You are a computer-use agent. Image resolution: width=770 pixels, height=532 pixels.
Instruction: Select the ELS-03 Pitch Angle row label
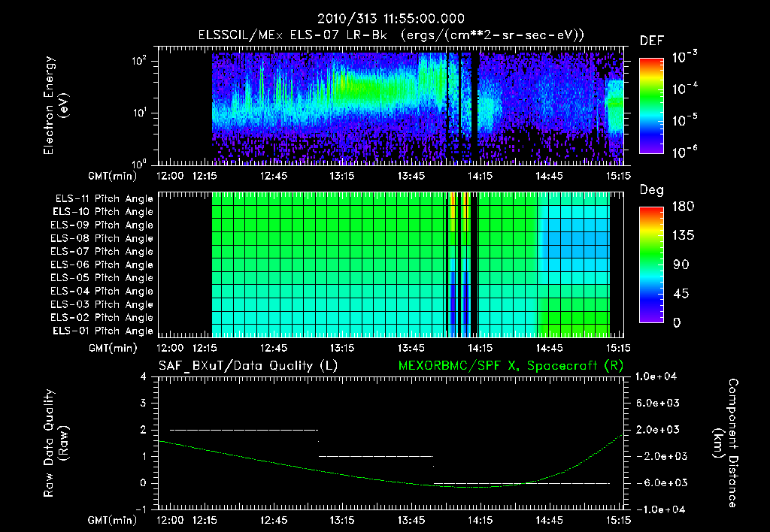coord(102,304)
